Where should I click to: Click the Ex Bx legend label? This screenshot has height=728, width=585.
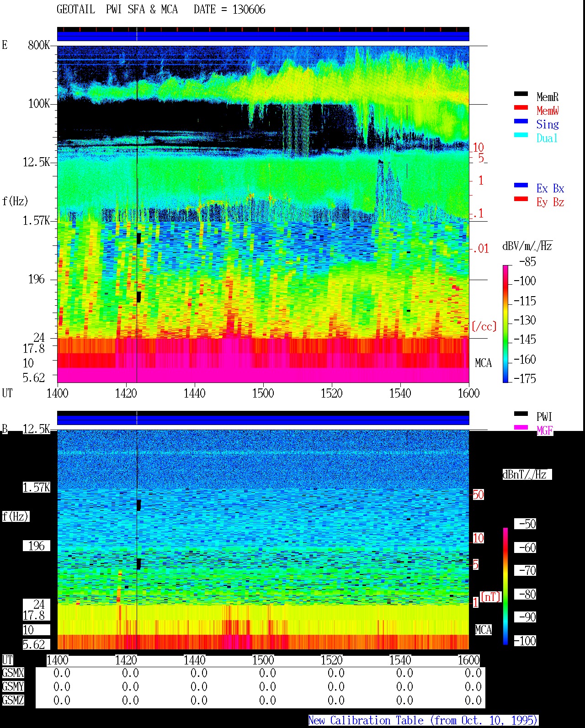click(550, 188)
